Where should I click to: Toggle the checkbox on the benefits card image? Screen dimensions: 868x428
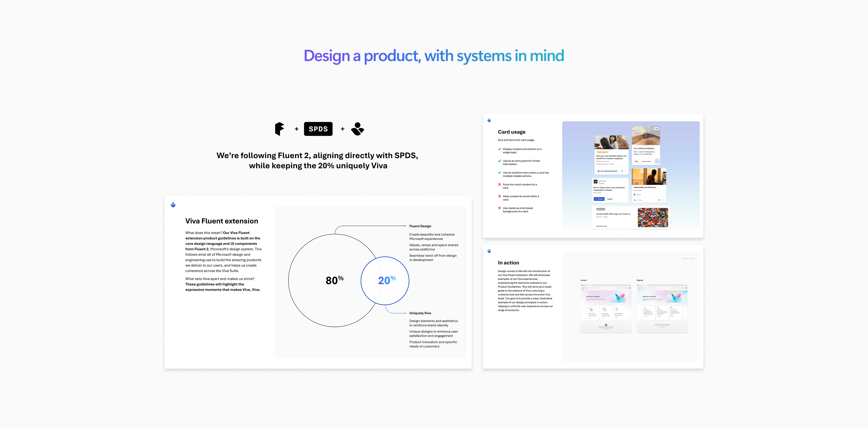point(626,138)
